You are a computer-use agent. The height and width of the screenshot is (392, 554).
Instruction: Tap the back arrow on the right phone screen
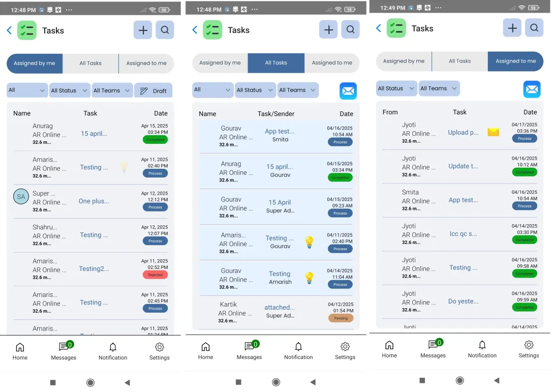379,28
